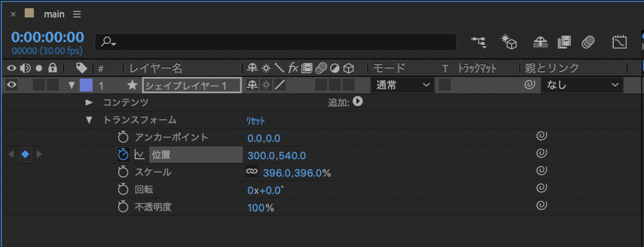
Task: Toggle lock switch for シェイプレイヤー 1
Action: (52, 85)
